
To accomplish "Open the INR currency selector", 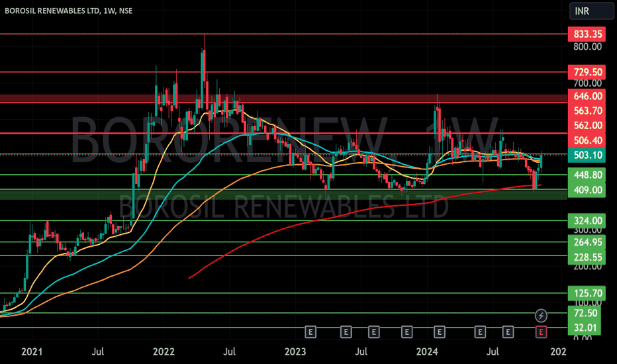I will click(591, 11).
